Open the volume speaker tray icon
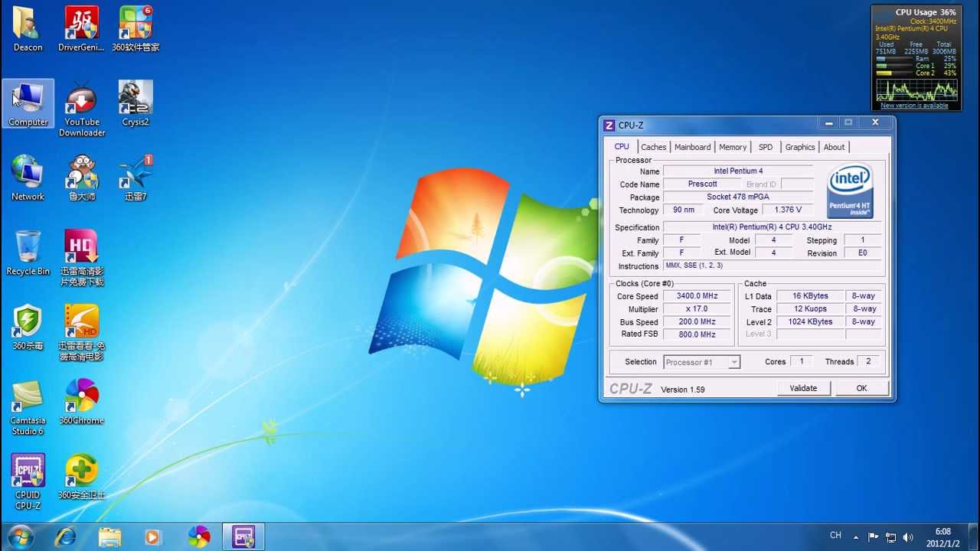Viewport: 980px width, 551px height. pos(908,536)
